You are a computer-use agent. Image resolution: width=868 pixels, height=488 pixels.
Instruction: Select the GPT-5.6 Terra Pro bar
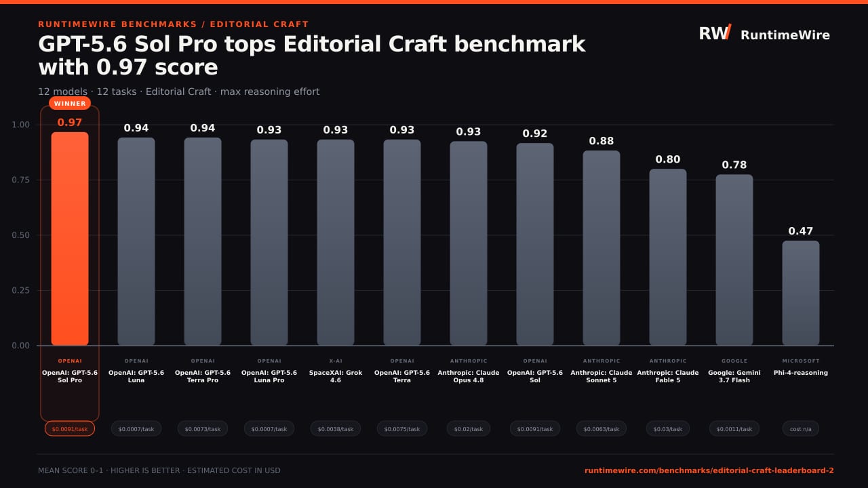[203, 242]
